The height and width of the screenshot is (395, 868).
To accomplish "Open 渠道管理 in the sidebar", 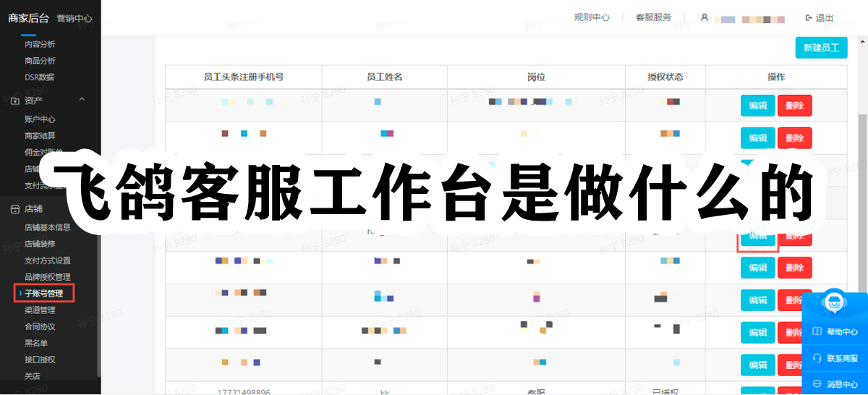I will pyautogui.click(x=40, y=310).
